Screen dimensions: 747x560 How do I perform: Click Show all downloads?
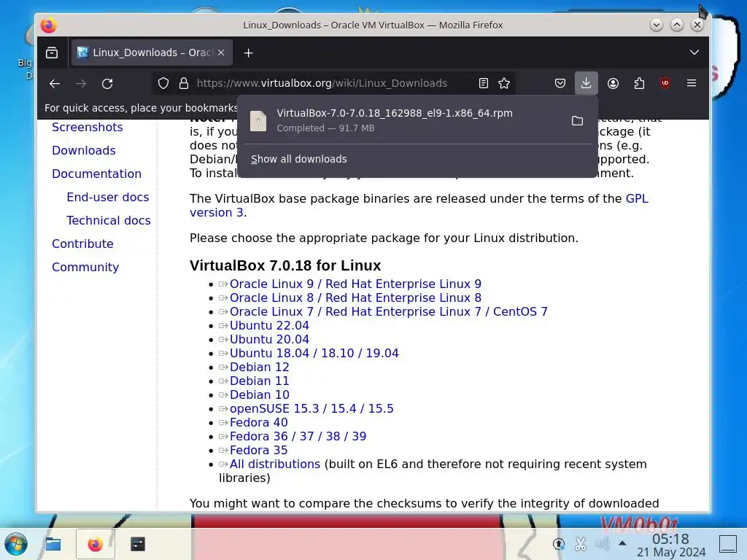pyautogui.click(x=298, y=159)
